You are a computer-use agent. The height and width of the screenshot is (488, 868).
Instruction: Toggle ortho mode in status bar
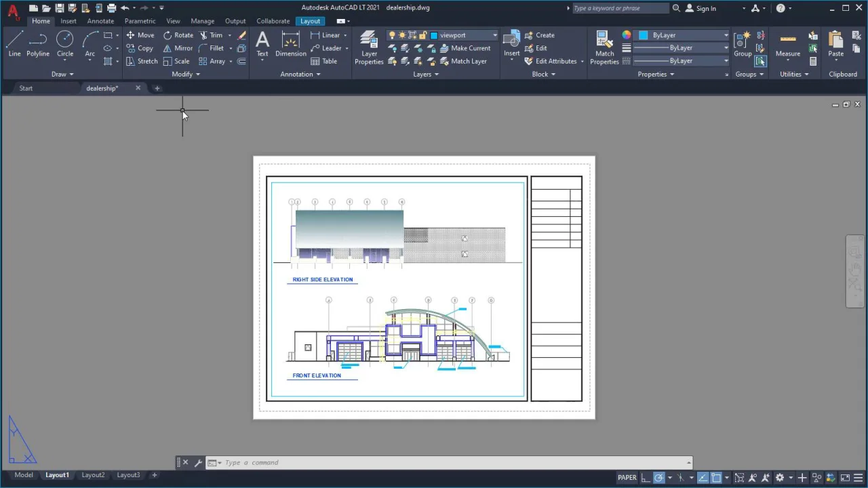(646, 477)
